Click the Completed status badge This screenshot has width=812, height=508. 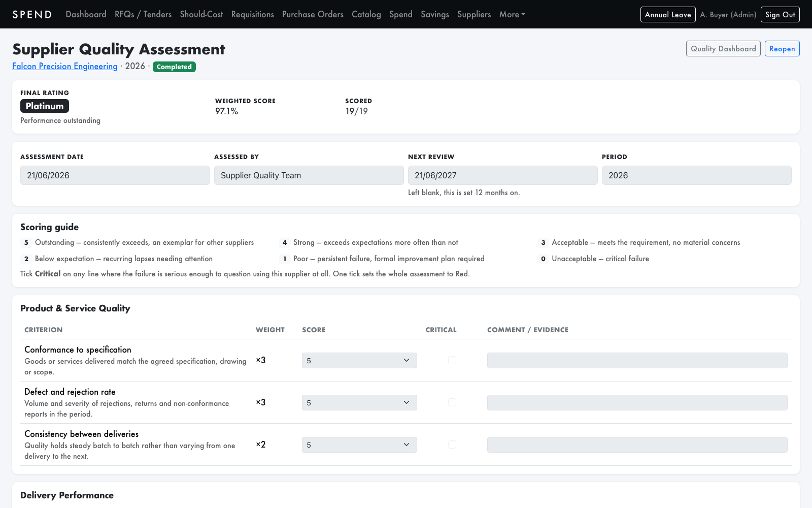[174, 67]
